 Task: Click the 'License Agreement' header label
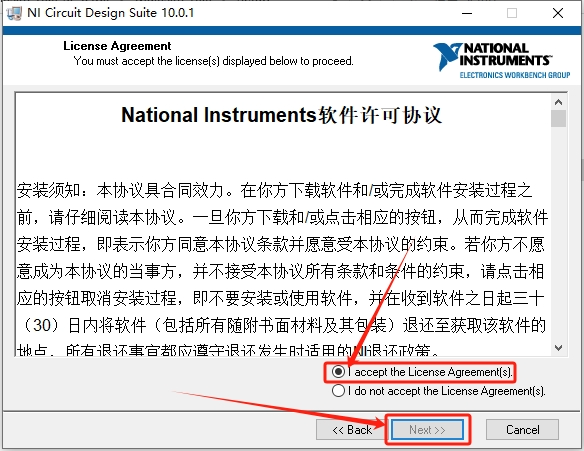click(x=117, y=46)
